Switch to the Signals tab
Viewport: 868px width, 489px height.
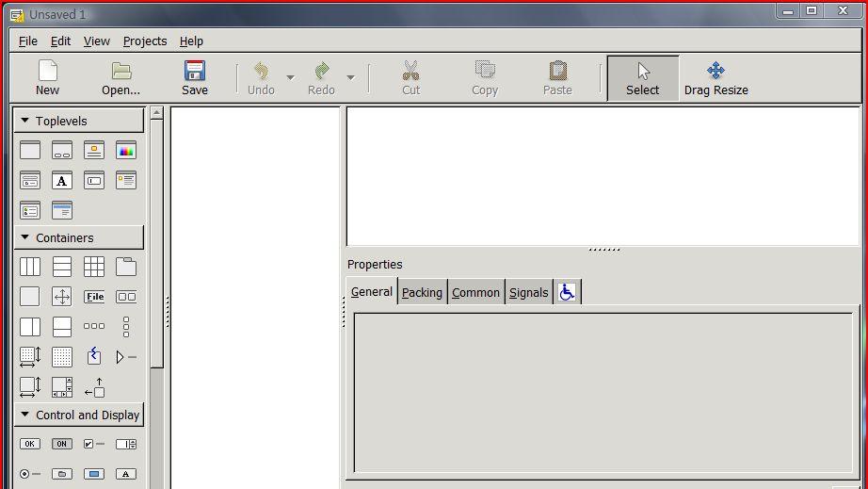click(529, 292)
